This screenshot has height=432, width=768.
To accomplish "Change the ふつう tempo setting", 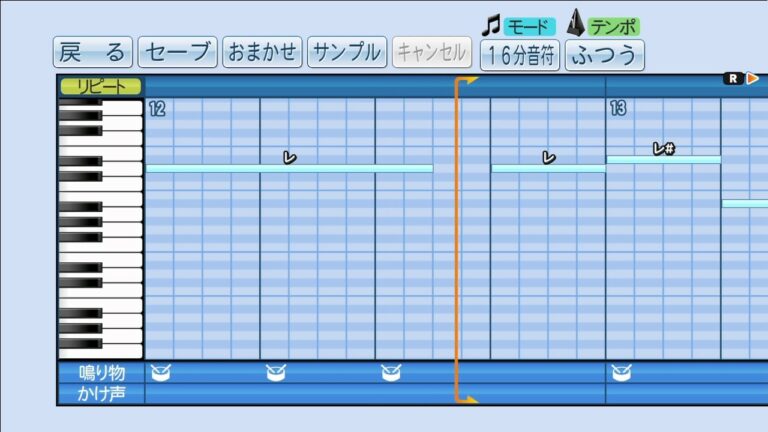I will [x=605, y=54].
